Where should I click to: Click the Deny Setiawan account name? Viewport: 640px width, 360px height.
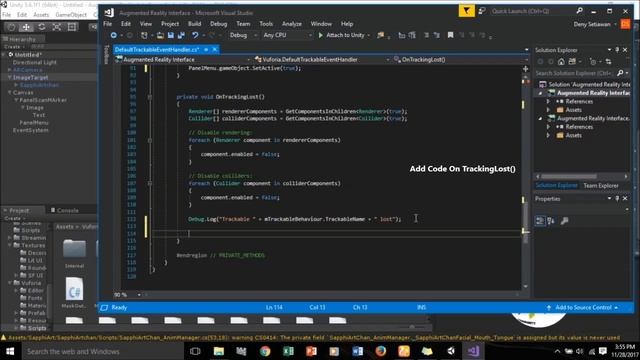click(x=592, y=24)
